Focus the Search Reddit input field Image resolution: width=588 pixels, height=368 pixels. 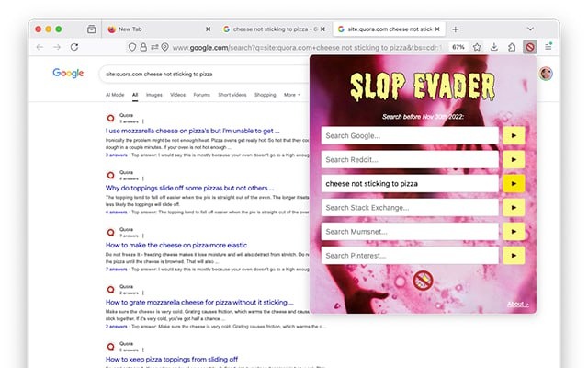click(410, 159)
